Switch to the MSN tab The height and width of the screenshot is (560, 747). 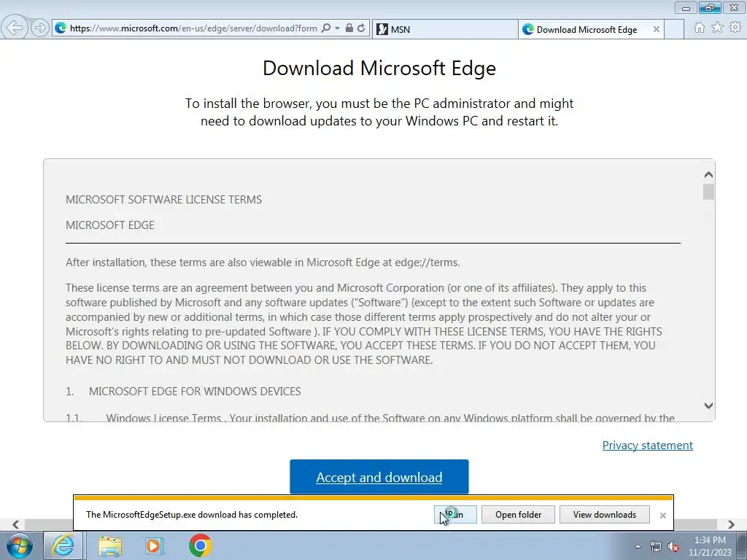point(445,29)
